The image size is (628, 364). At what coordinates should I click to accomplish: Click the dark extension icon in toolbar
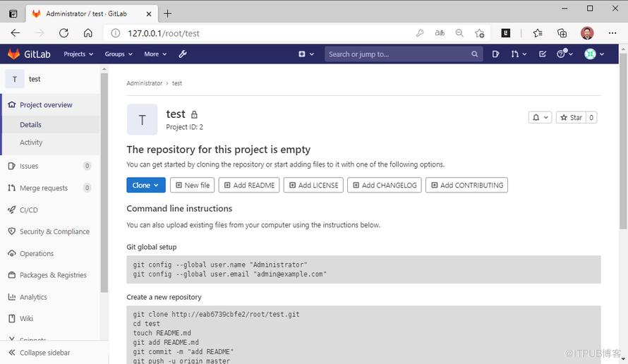pyautogui.click(x=506, y=33)
